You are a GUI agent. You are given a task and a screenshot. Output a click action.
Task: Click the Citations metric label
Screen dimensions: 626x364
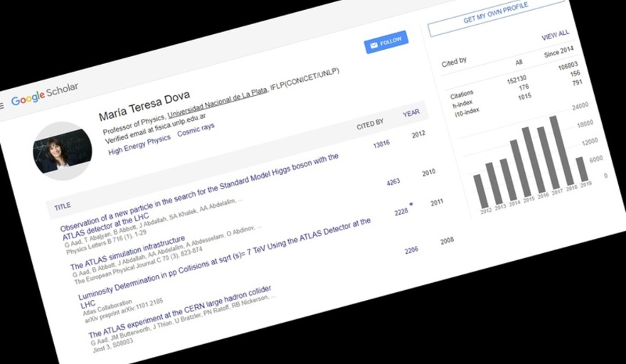pyautogui.click(x=462, y=95)
